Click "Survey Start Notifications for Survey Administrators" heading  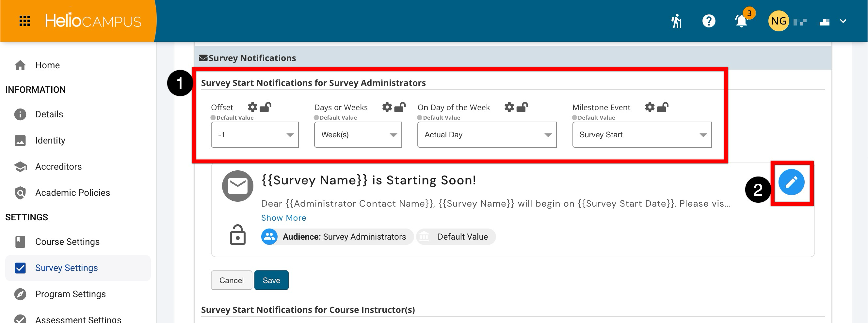point(313,83)
